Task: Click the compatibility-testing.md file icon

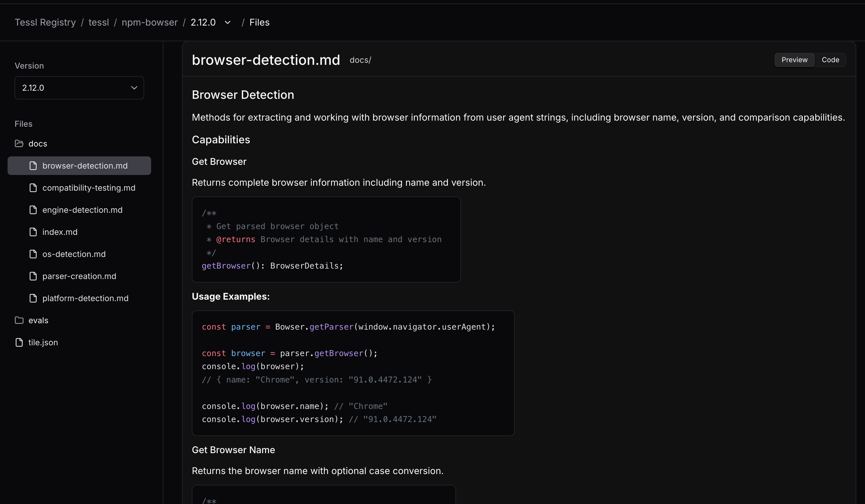Action: [33, 188]
